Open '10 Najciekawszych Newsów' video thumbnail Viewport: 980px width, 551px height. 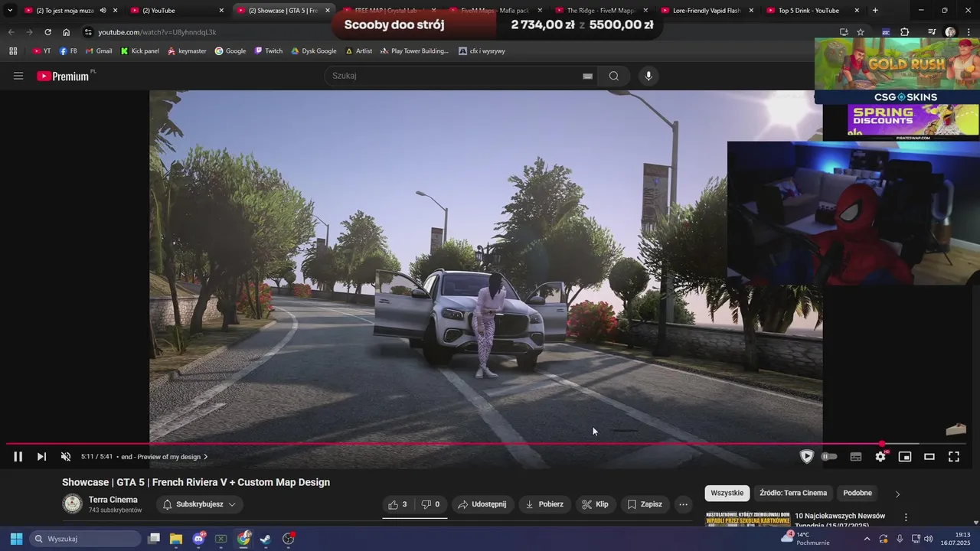[x=748, y=519]
